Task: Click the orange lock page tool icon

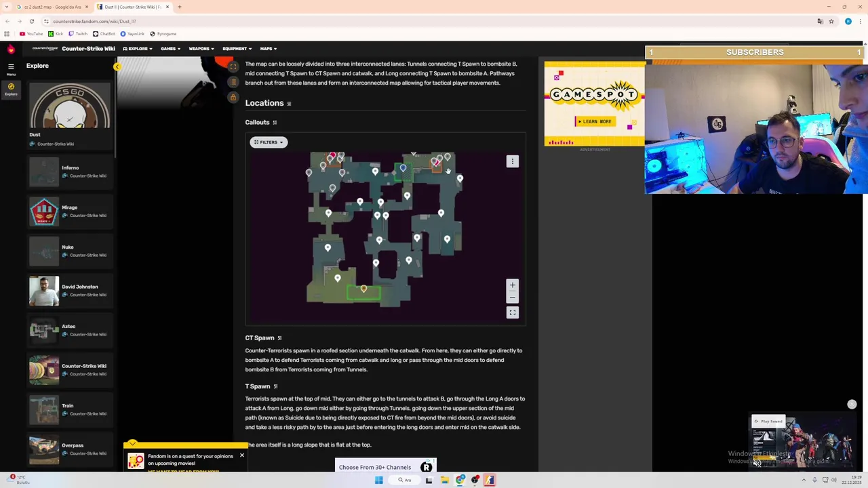Action: tap(233, 98)
